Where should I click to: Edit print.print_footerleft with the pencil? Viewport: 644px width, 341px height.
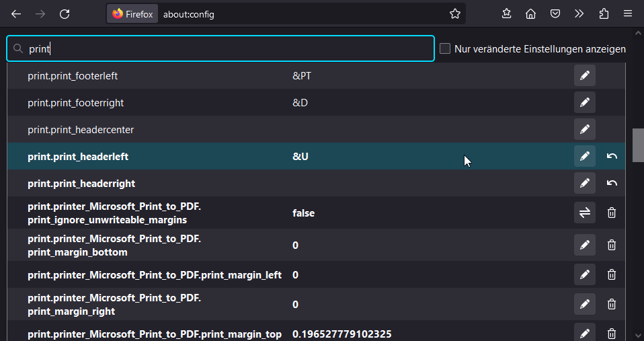(x=584, y=76)
